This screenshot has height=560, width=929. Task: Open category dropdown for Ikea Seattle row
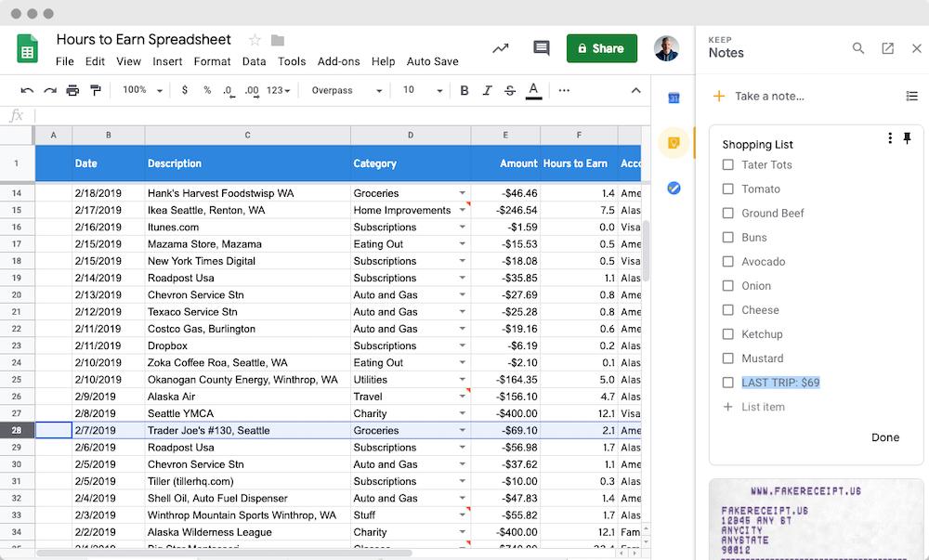click(462, 210)
